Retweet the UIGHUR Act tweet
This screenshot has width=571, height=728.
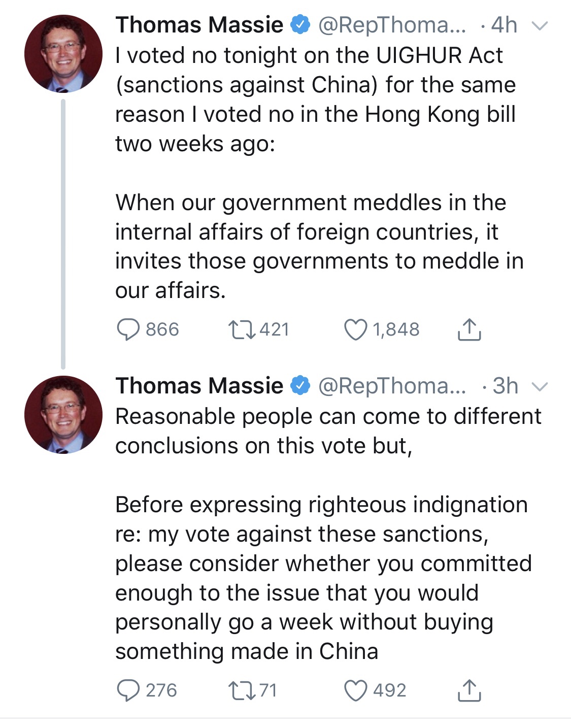(x=242, y=329)
